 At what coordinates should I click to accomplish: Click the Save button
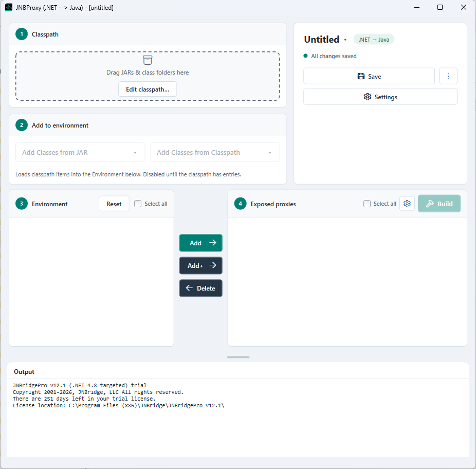click(x=369, y=76)
